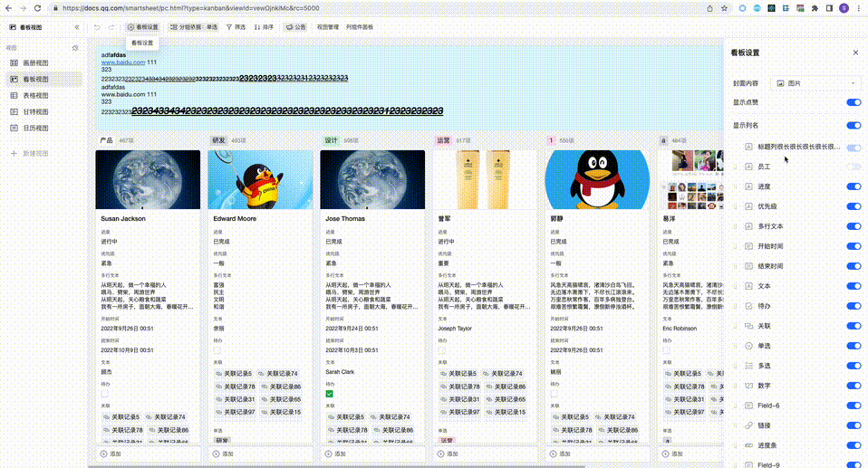The image size is (868, 468).
Task: Bookmark this page with the star icon
Action: 724,8
